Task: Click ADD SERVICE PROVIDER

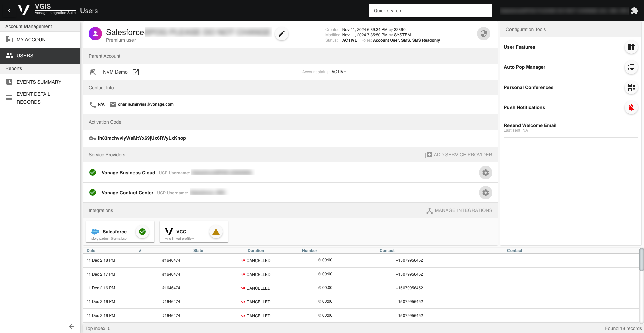Action: tap(459, 155)
